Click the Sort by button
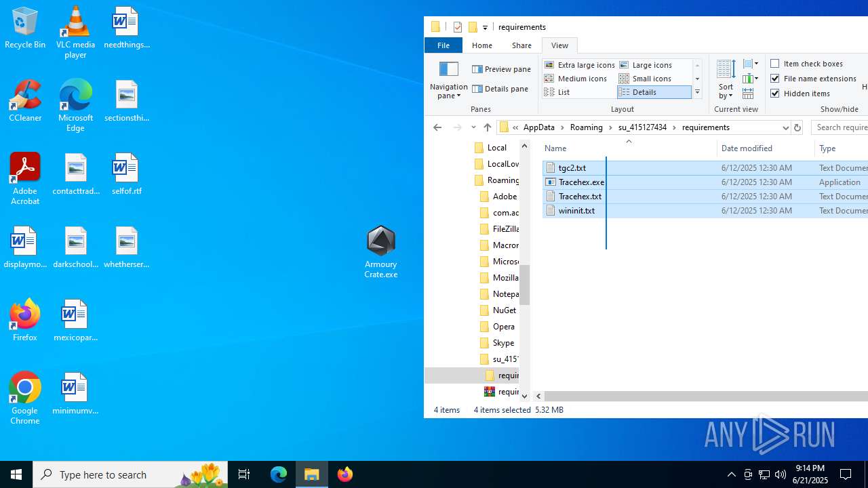 726,80
